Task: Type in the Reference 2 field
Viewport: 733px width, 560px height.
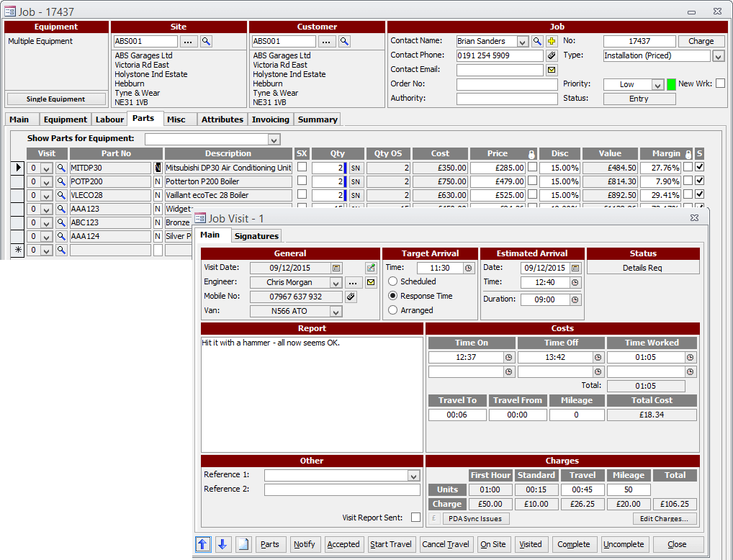Action: coord(342,490)
